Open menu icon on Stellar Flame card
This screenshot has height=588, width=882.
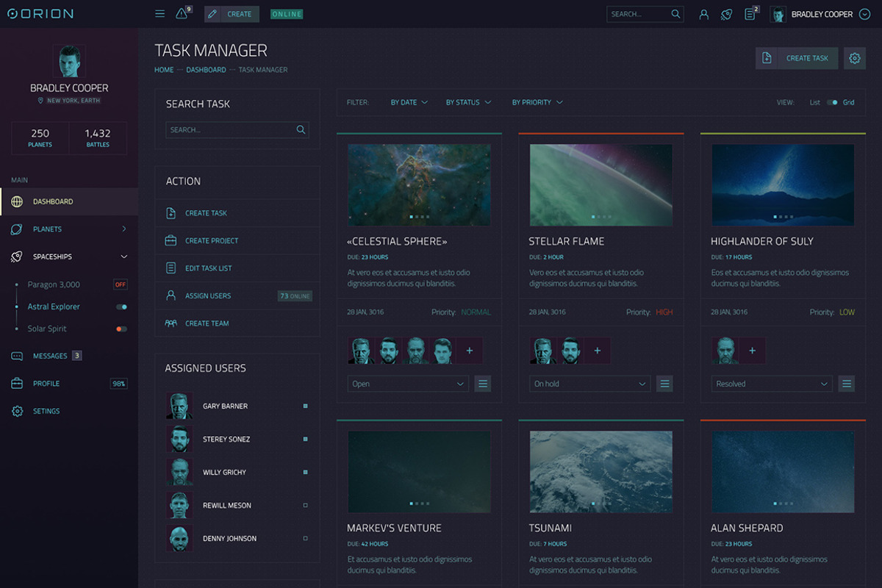(664, 384)
